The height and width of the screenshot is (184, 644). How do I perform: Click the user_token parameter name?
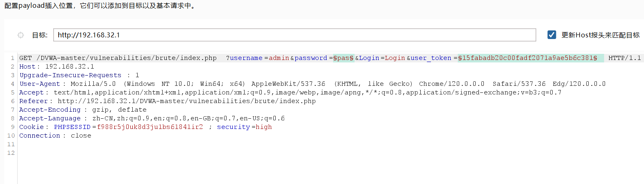(x=431, y=58)
